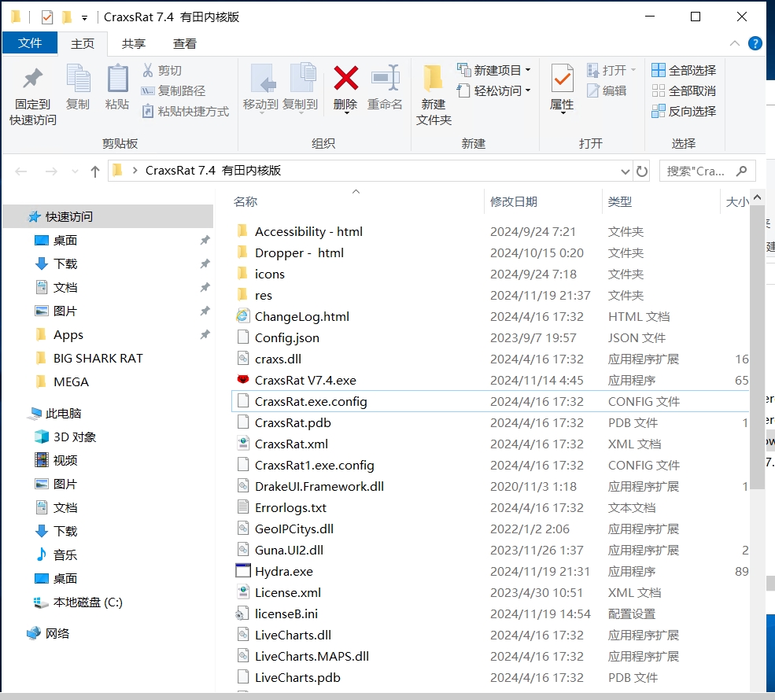The height and width of the screenshot is (700, 775).
Task: Click the 打开 open button in ribbon
Action: point(611,70)
